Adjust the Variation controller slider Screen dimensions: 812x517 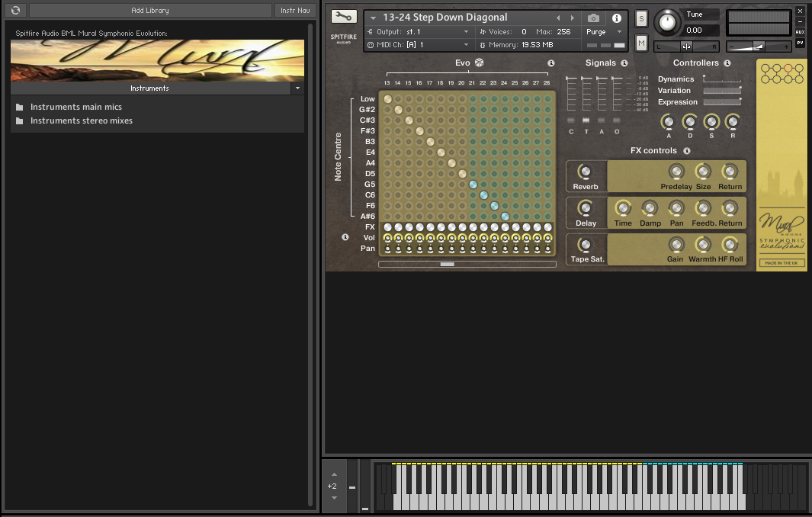click(722, 91)
